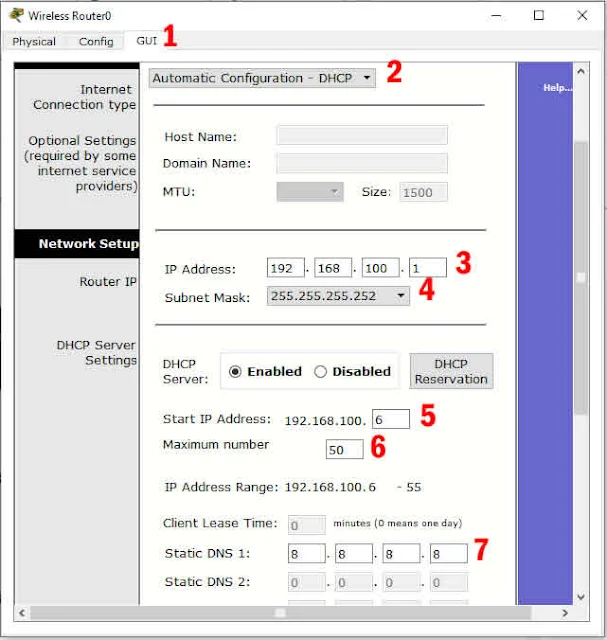Click the DHCP Reservation button
The width and height of the screenshot is (607, 640).
451,371
